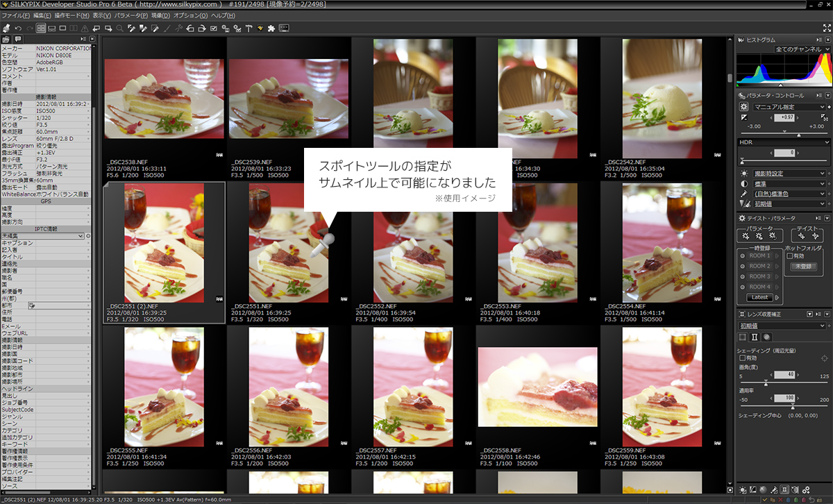Select ROOM 3 temporary registration button
Image resolution: width=833 pixels, height=504 pixels.
(x=759, y=276)
